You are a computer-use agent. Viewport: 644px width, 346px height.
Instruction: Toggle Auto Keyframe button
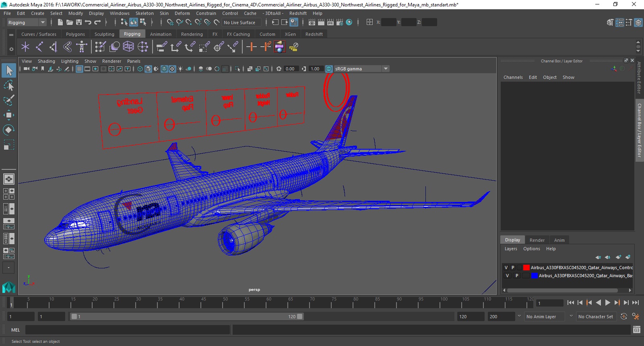point(624,317)
